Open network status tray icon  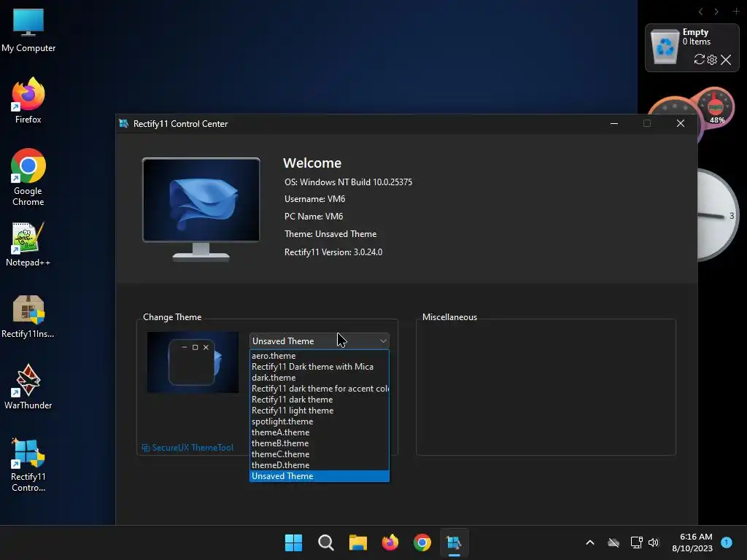click(x=636, y=542)
